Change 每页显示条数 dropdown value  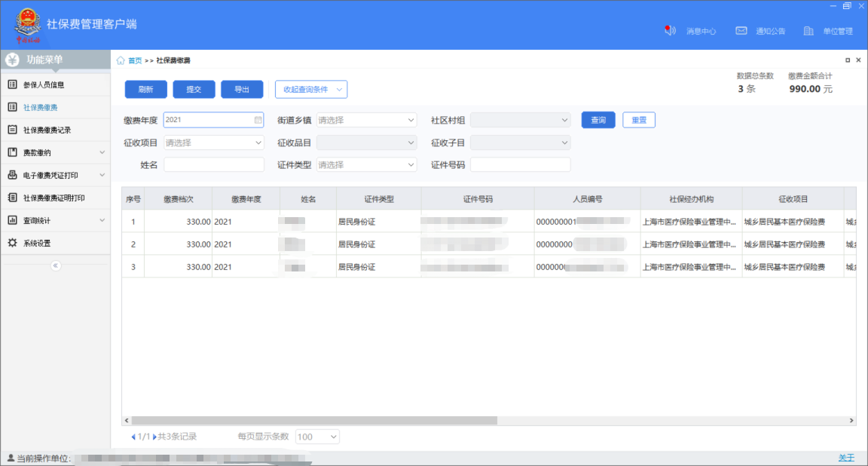317,437
